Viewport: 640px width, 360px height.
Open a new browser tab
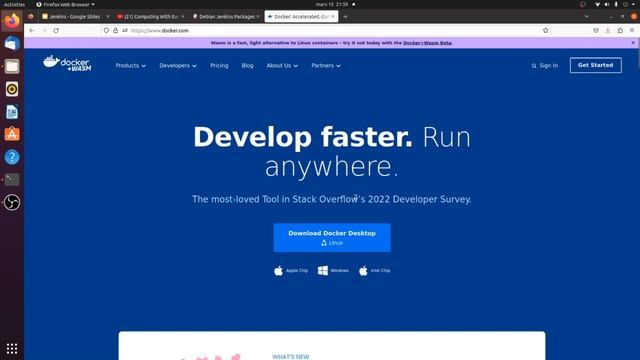click(x=345, y=17)
